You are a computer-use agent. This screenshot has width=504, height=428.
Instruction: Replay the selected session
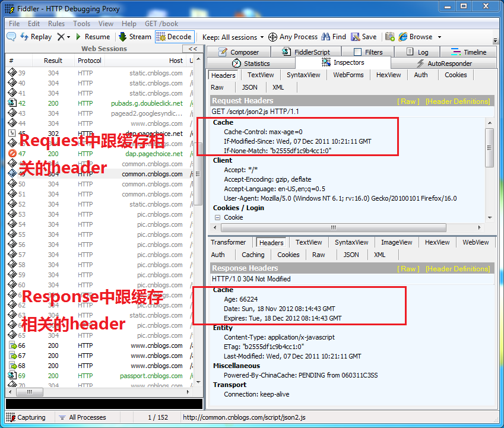pyautogui.click(x=36, y=37)
